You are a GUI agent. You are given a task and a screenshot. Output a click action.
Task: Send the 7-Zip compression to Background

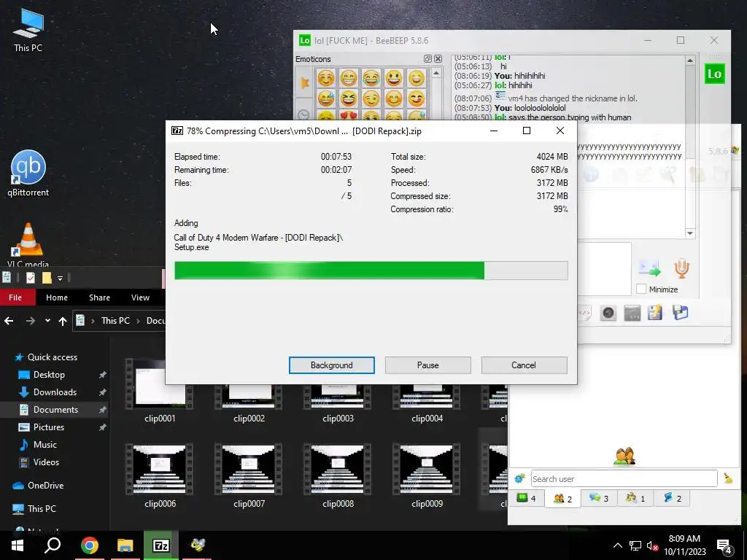[332, 365]
